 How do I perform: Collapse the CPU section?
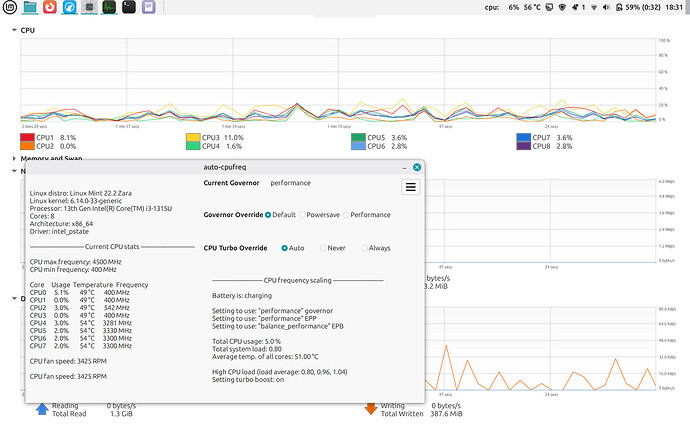pos(14,30)
